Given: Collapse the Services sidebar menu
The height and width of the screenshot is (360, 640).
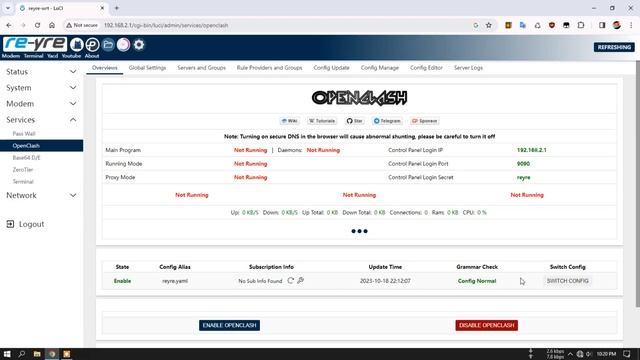Looking at the screenshot, I should 41,120.
